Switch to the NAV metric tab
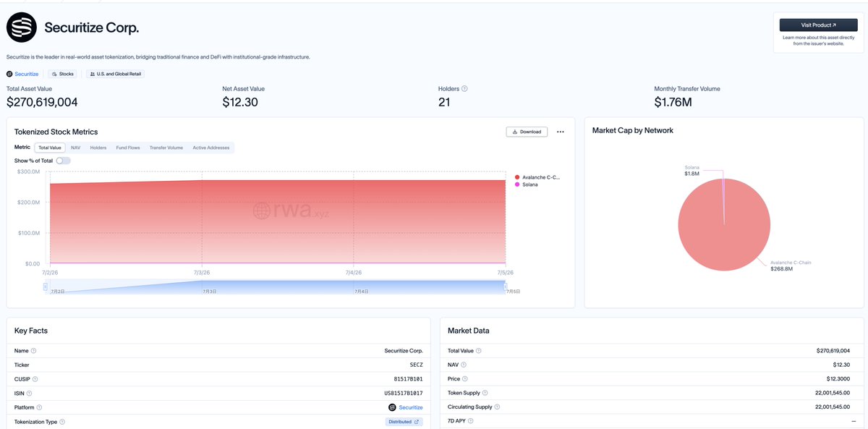Viewport: 868px width, 429px height. (75, 148)
